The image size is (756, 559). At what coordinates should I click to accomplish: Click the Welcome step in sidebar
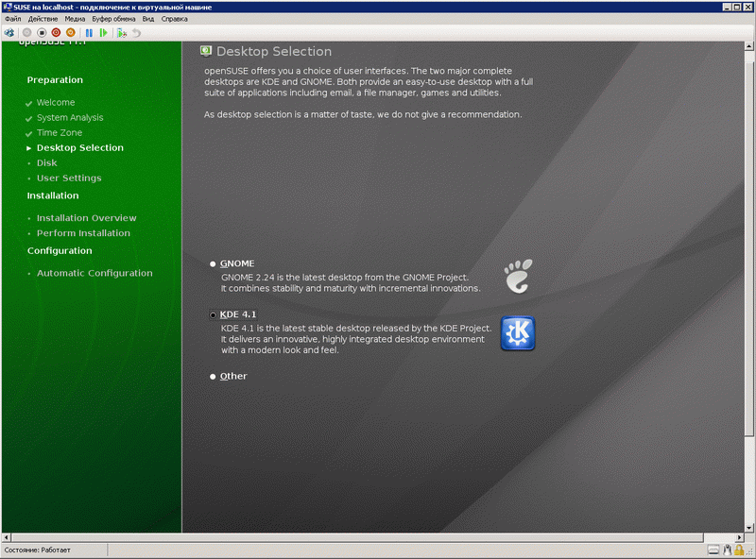[56, 102]
